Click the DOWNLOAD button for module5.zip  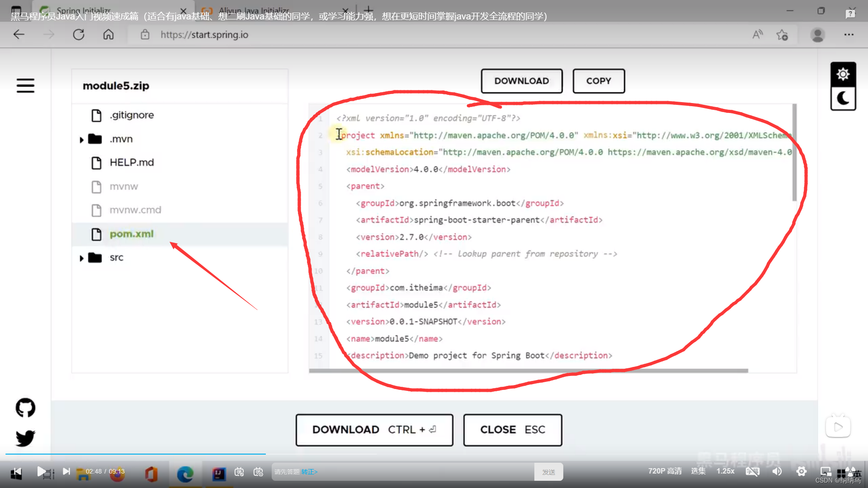[521, 80]
